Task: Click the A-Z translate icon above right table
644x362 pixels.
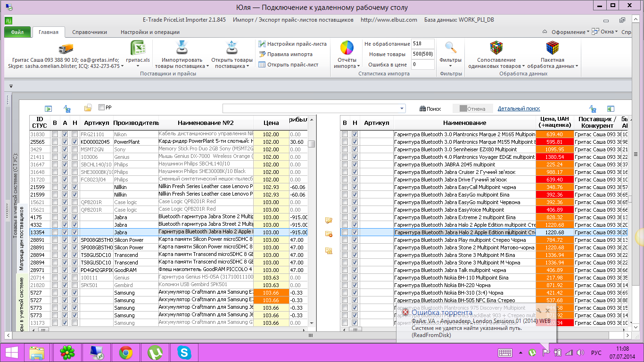Action: click(592, 108)
